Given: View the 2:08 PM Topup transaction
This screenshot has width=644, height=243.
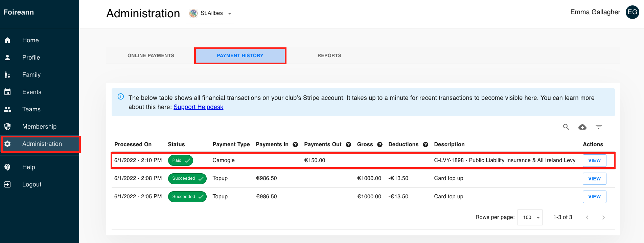Looking at the screenshot, I should coord(594,179).
